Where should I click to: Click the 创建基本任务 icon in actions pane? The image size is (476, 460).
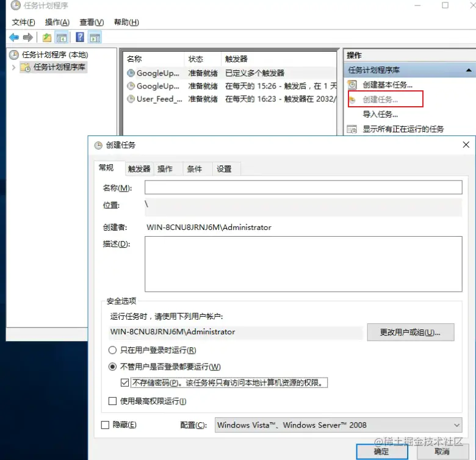point(352,85)
